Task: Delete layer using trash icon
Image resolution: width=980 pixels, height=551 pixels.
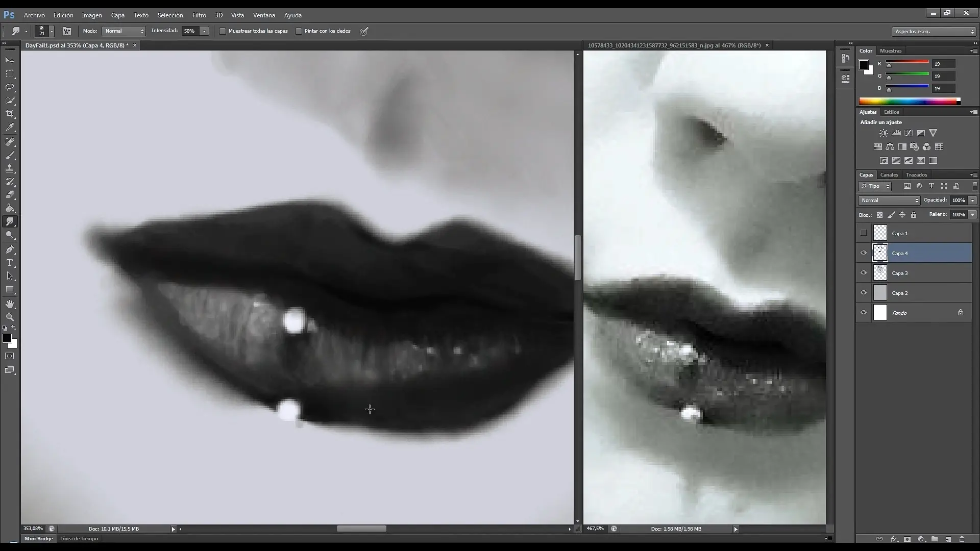Action: coord(962,539)
